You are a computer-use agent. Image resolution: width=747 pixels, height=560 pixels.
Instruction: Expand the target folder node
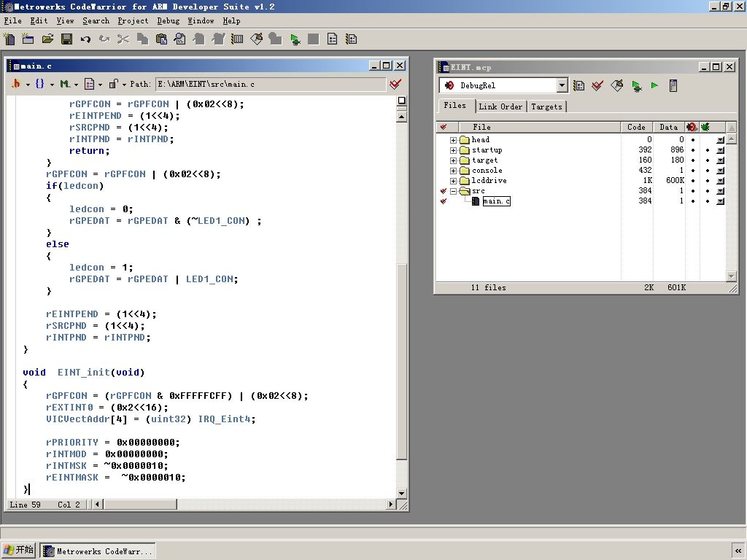(453, 160)
